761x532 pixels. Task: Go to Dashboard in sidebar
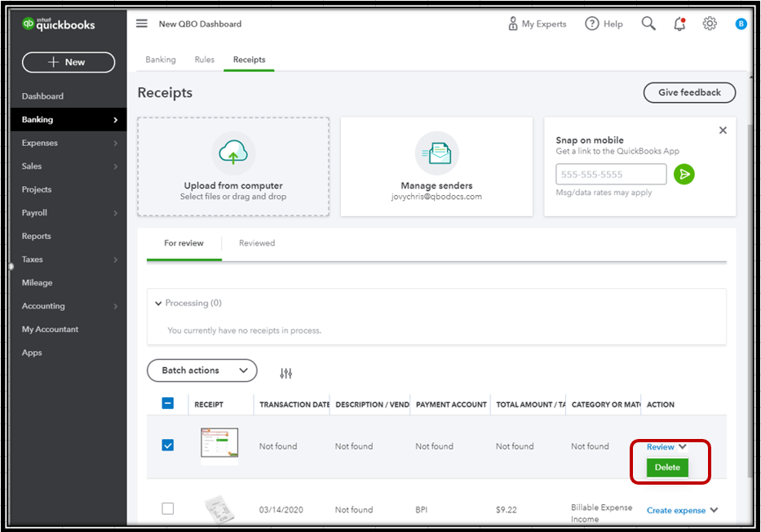point(42,96)
